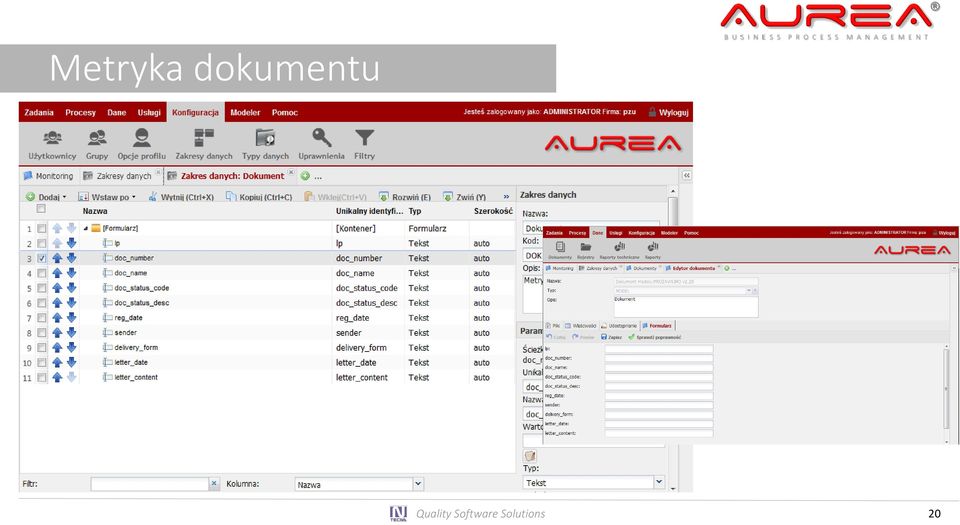Open the Dodaj dropdown
Viewport: 960px width, 525px height.
(46, 197)
